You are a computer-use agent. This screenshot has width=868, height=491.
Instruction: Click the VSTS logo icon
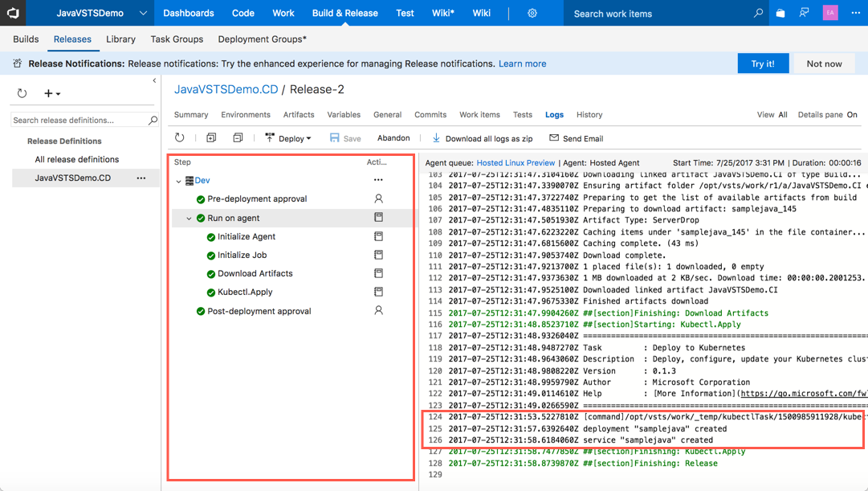[13, 13]
